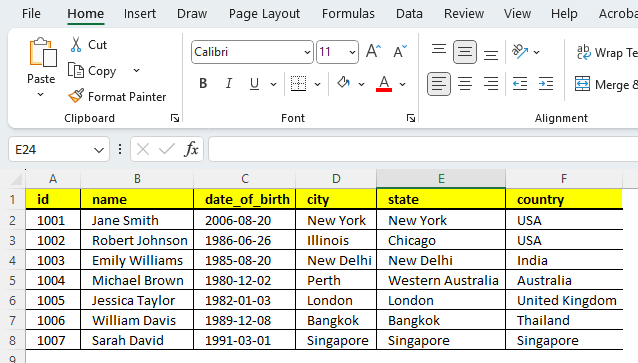Toggle Underline formatting

click(255, 84)
